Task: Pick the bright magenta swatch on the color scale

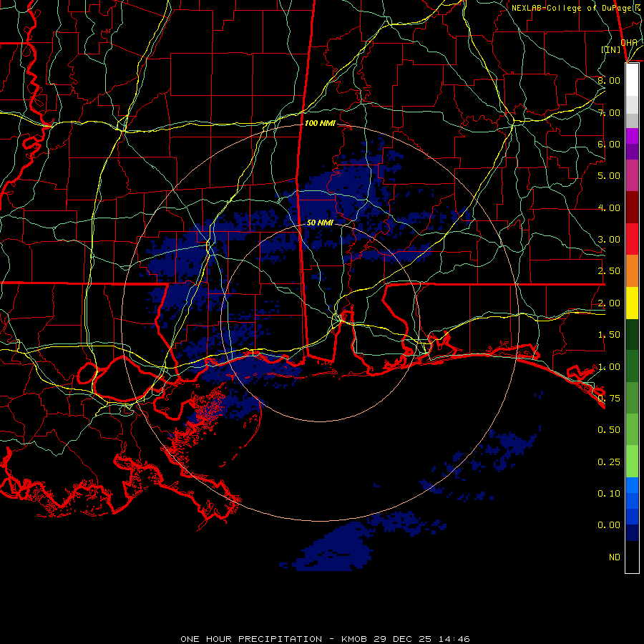Action: coord(632,136)
